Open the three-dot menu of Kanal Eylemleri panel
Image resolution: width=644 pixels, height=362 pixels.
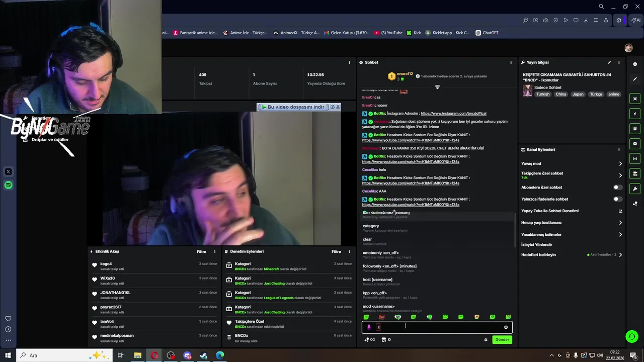[619, 149]
